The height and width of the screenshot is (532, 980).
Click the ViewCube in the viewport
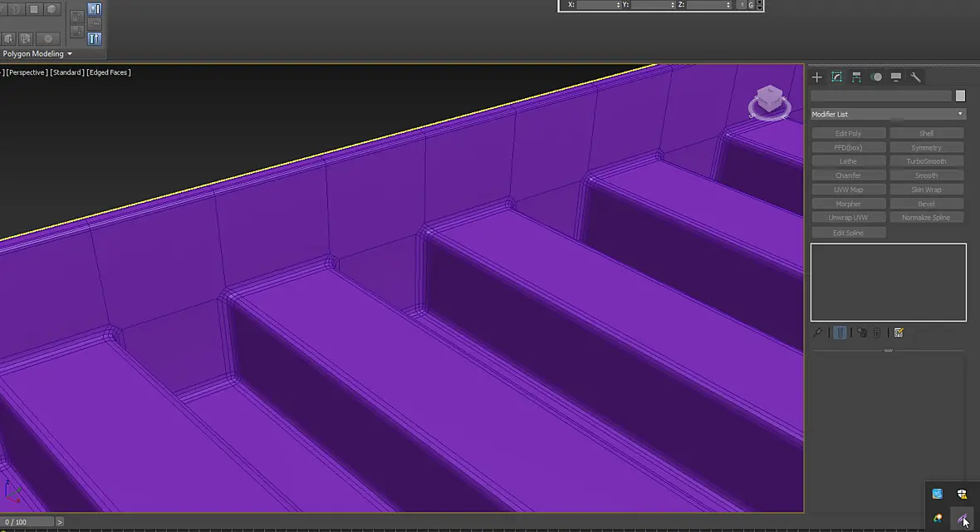769,101
